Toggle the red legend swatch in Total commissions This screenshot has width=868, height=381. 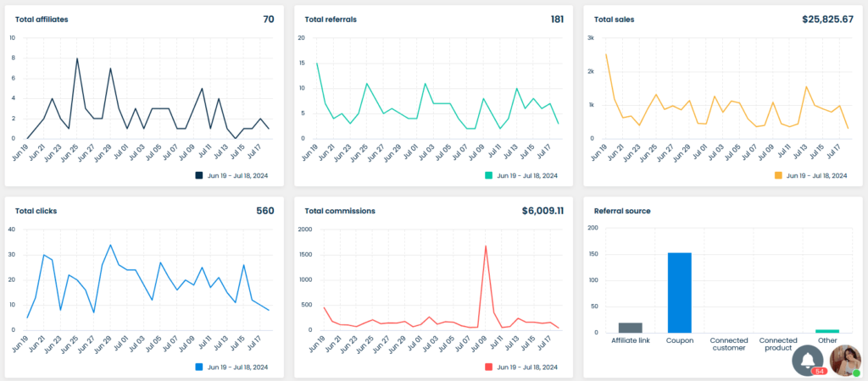click(x=489, y=367)
